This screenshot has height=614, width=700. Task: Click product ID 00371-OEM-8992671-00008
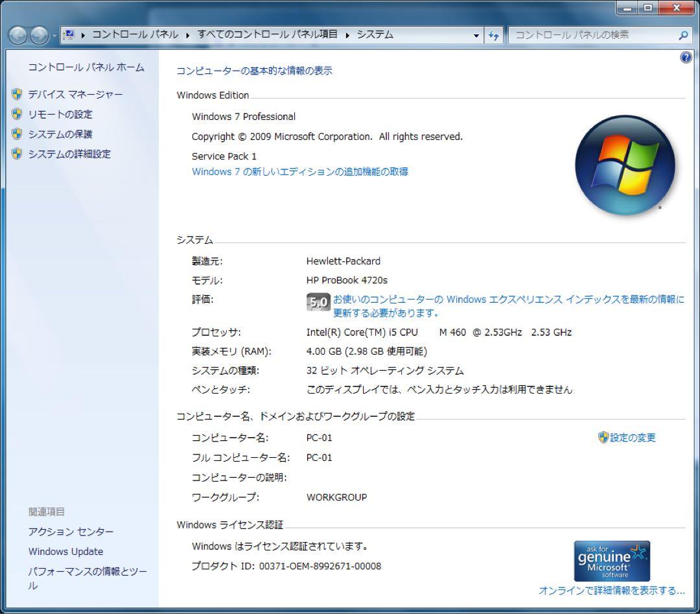320,566
